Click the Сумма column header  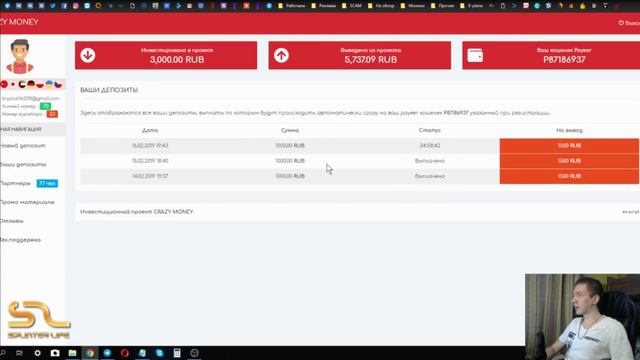[290, 130]
